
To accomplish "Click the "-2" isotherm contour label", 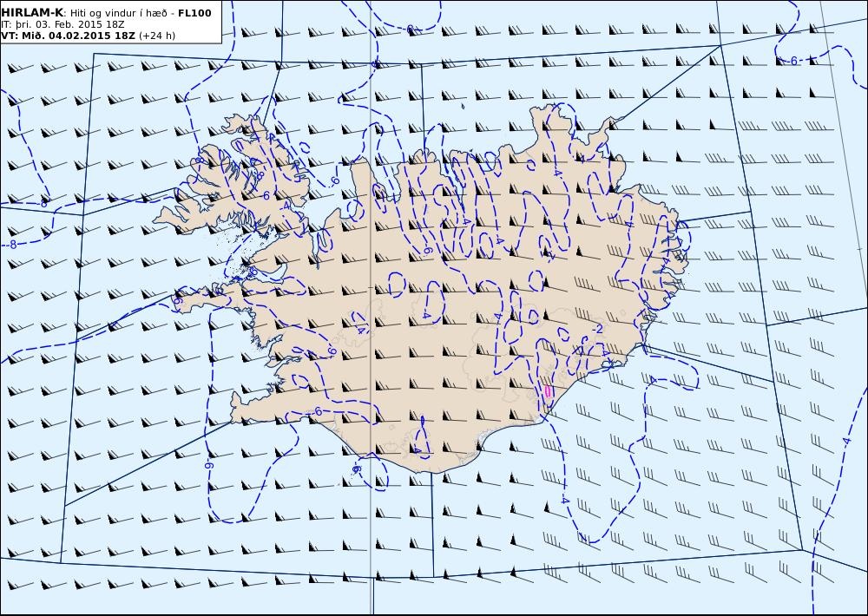I will coord(597,330).
